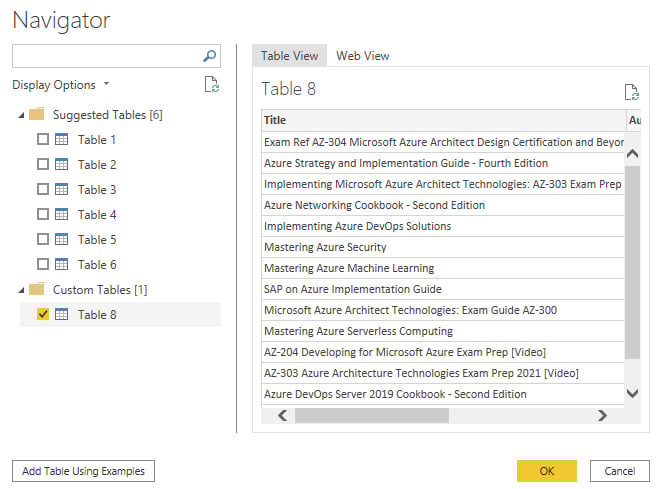Uncheck the Table 8 checkbox
Viewport: 657px width, 489px height.
(43, 314)
